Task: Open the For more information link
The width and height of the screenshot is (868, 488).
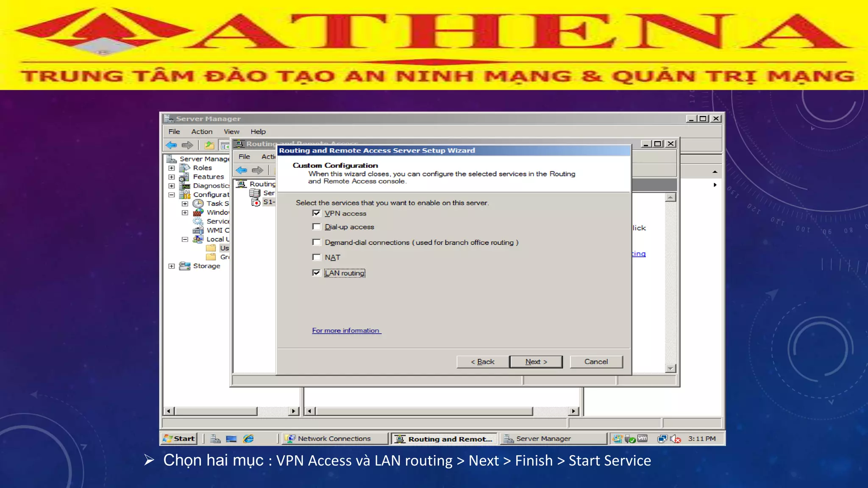Action: [x=346, y=330]
